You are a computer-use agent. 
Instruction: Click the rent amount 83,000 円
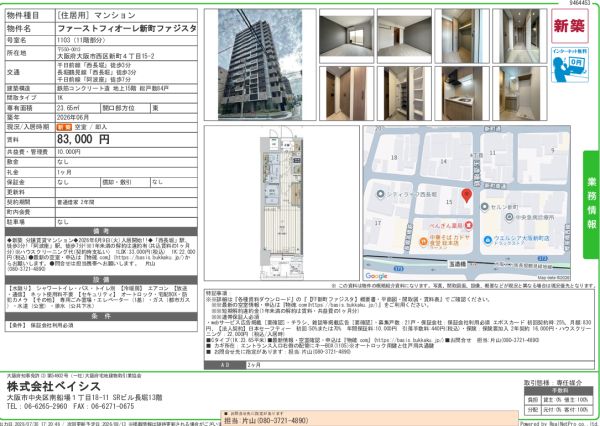point(83,139)
